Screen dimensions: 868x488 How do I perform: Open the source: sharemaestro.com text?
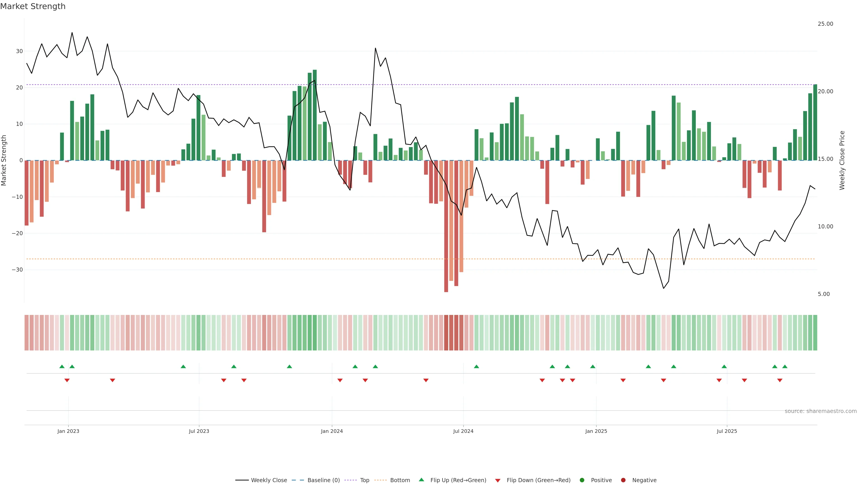click(x=821, y=411)
